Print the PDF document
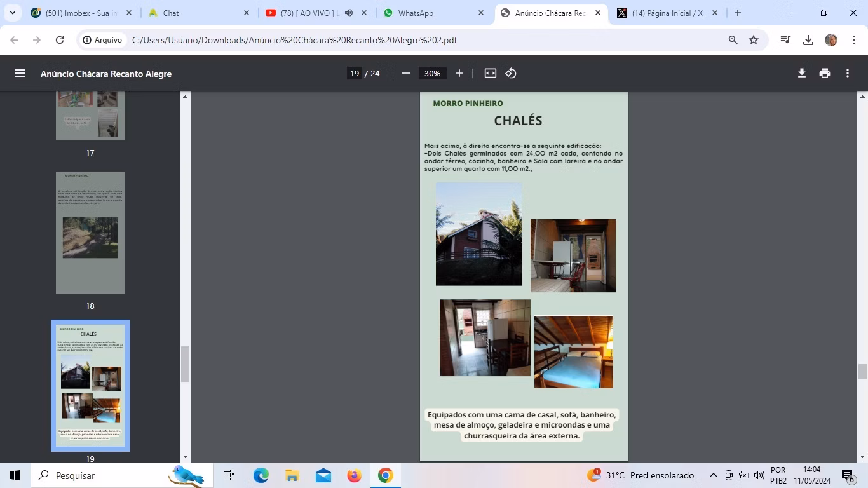The image size is (868, 488). point(825,73)
